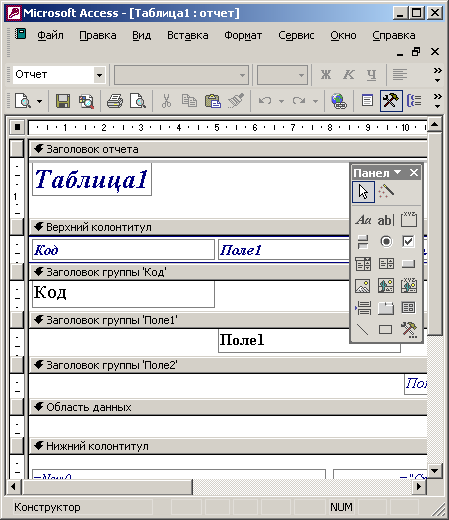Toggle the Control Wizards wand button
The width and height of the screenshot is (449, 520).
coord(386,192)
